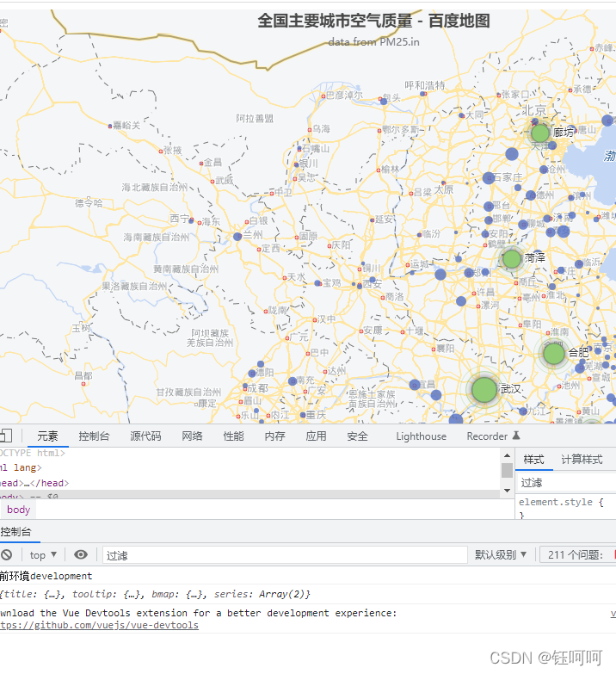This screenshot has width=616, height=674.
Task: Click the 嘉峪关 city label on map
Action: (x=126, y=125)
